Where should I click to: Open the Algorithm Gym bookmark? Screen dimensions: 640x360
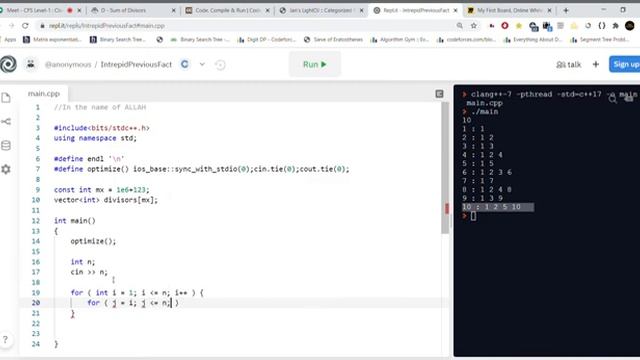(x=400, y=40)
